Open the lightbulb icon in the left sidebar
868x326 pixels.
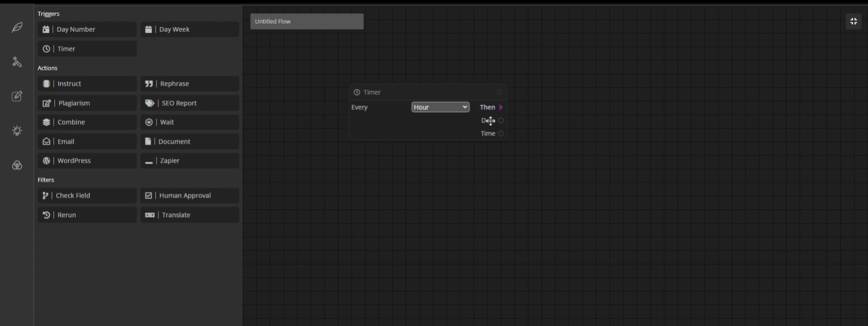click(17, 131)
